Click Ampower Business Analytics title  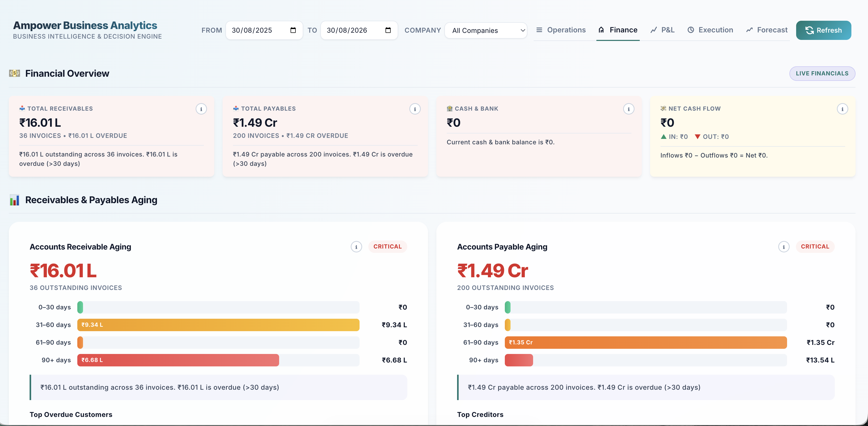tap(85, 25)
